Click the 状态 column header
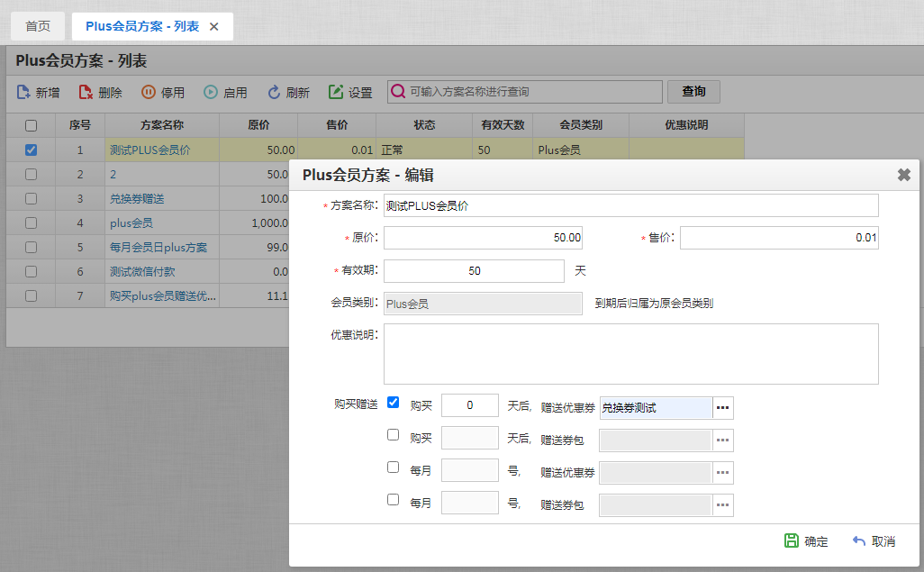This screenshot has width=924, height=572. click(x=424, y=125)
